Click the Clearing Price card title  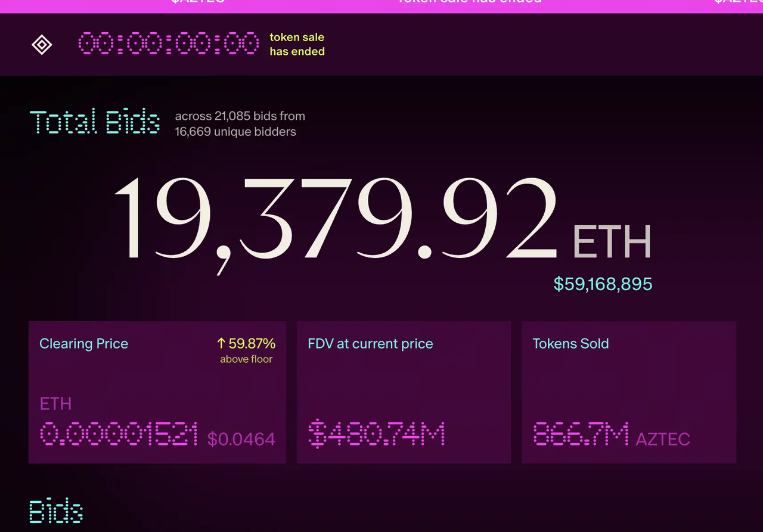click(83, 344)
